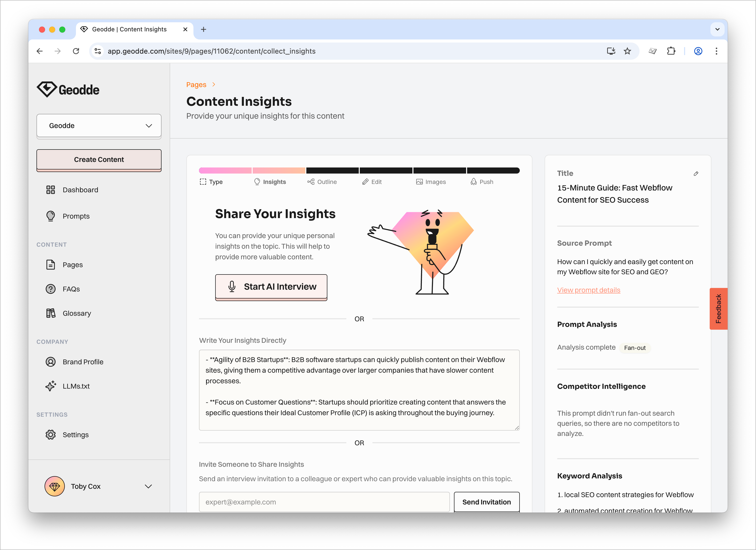
Task: Click the Images segment of progress bar
Action: coord(439,171)
